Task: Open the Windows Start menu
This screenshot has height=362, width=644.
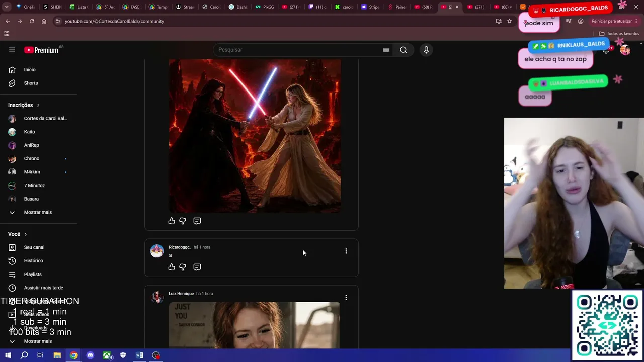Action: [8, 355]
